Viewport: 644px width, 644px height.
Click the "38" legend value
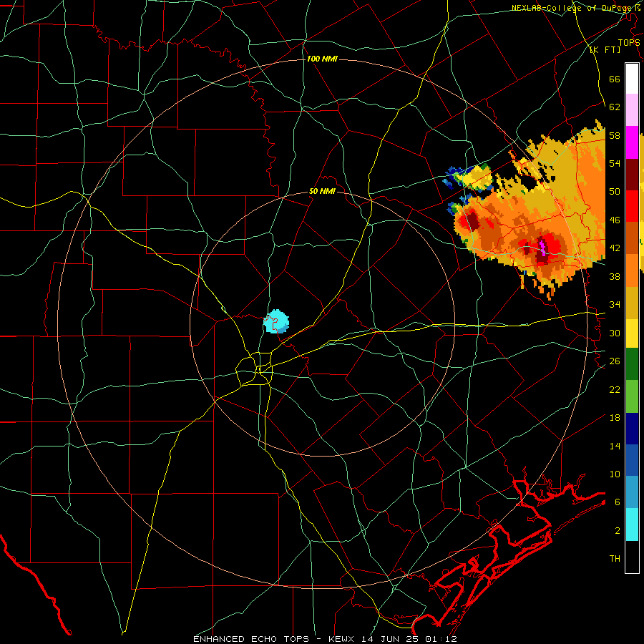(x=615, y=277)
